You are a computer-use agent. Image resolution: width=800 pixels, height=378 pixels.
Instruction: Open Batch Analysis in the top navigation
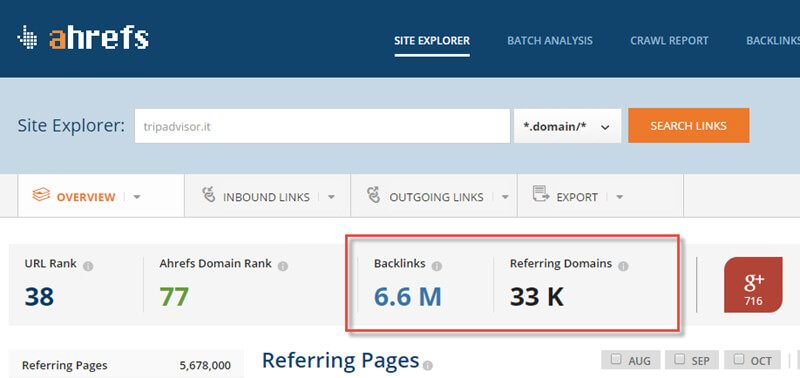click(550, 41)
